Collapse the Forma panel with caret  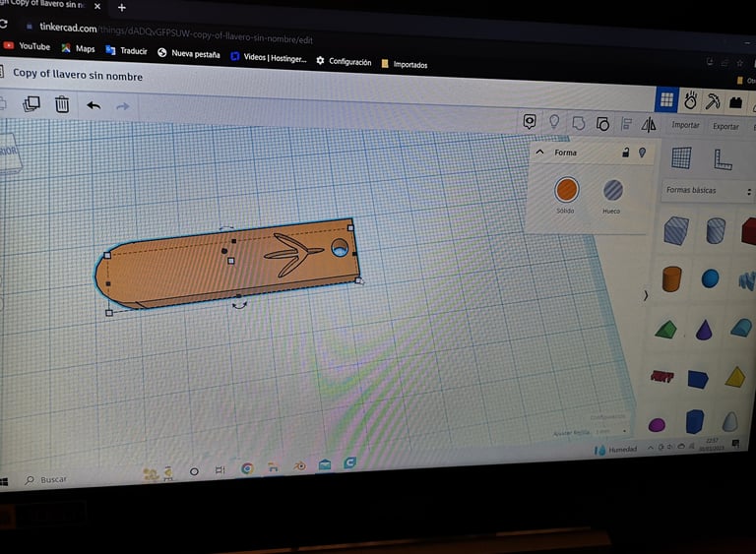(x=540, y=152)
